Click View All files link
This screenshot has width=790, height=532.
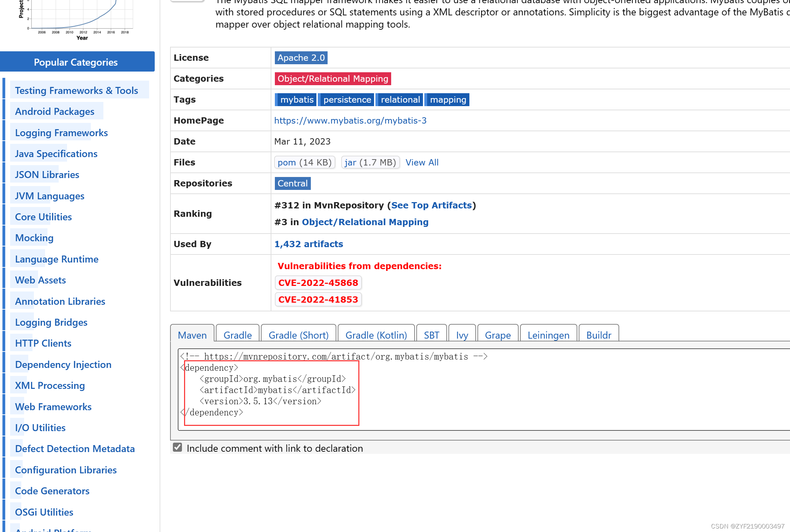pyautogui.click(x=422, y=162)
